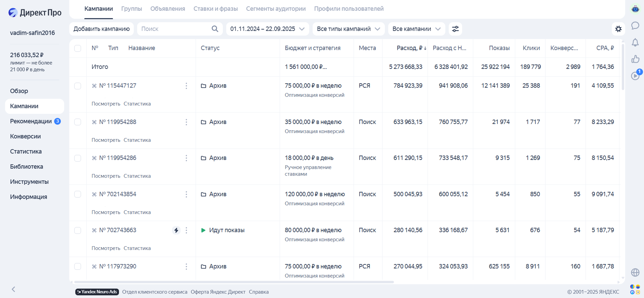Select checkbox for campaign 119954286
Screen dimensions: 644x298
pyautogui.click(x=78, y=158)
